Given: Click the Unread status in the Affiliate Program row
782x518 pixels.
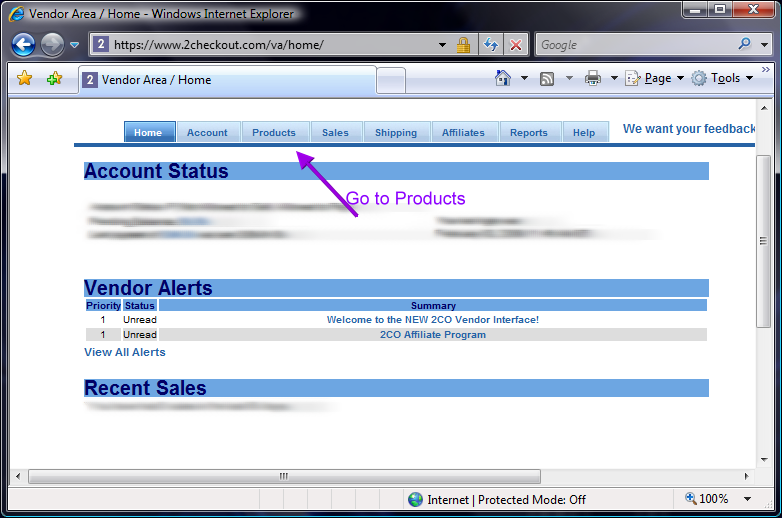Looking at the screenshot, I should tap(140, 335).
